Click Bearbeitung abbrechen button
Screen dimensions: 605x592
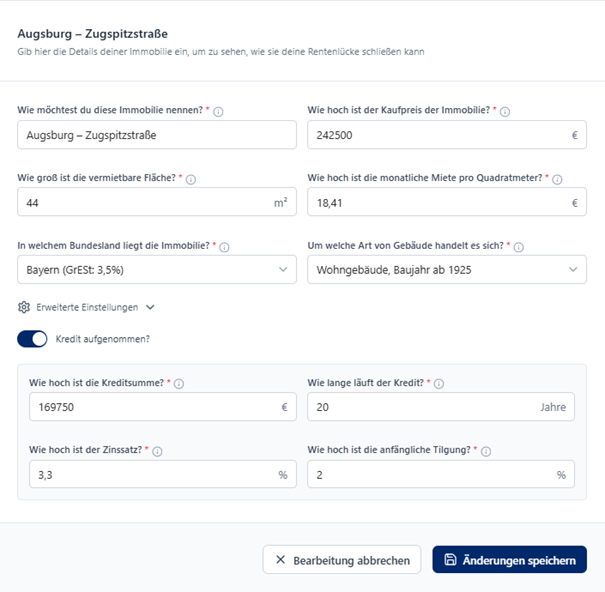pos(342,560)
